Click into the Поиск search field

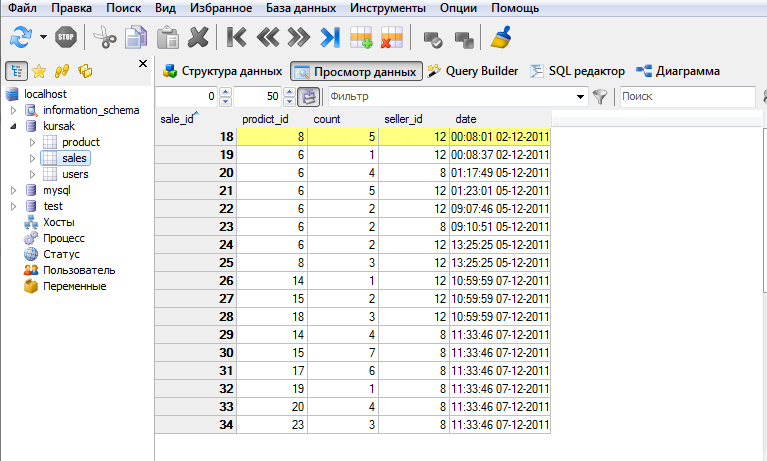[x=688, y=96]
